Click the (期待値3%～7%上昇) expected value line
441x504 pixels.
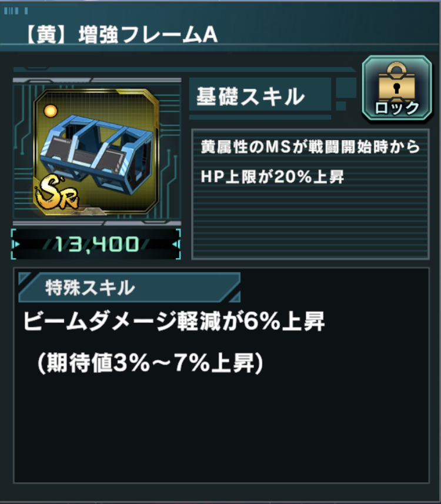click(151, 363)
